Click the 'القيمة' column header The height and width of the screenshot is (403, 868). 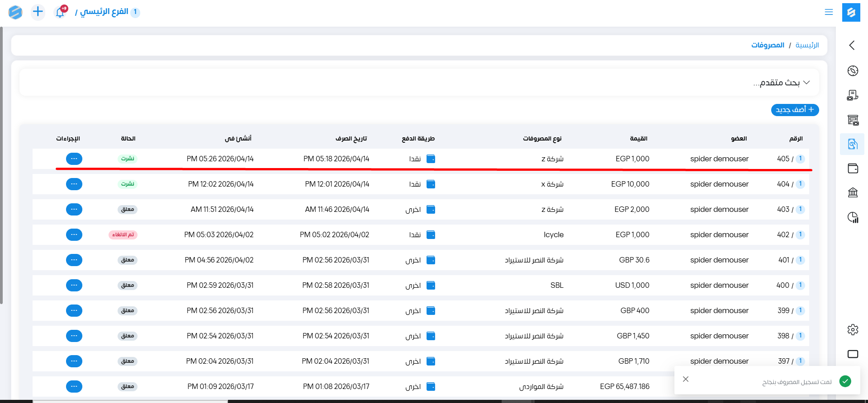[x=638, y=139]
